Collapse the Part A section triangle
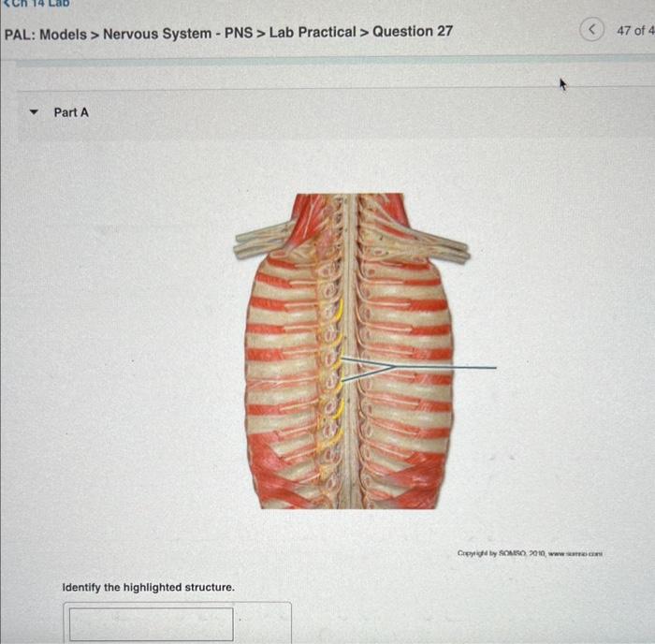This screenshot has width=655, height=644. (34, 112)
